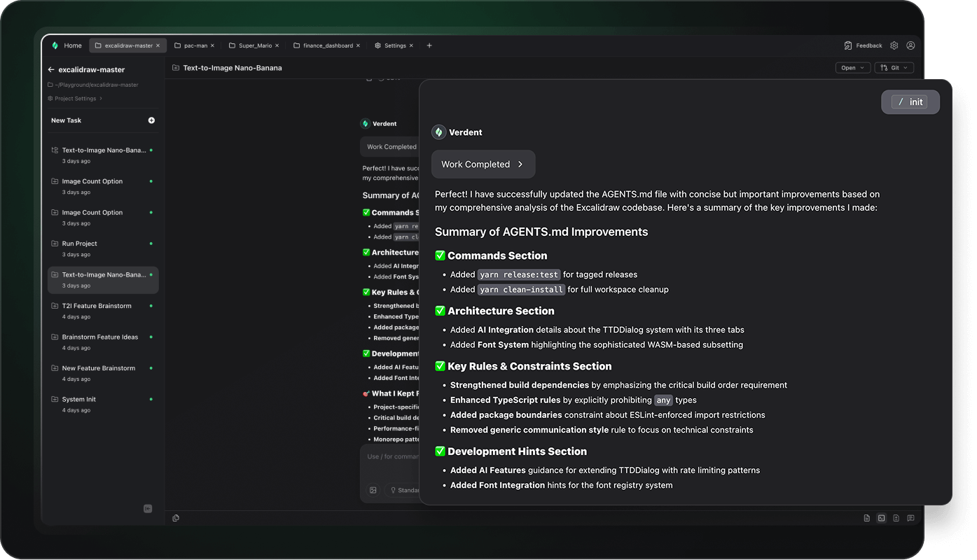Switch to the pac-man tab
This screenshot has width=977, height=560.
195,45
